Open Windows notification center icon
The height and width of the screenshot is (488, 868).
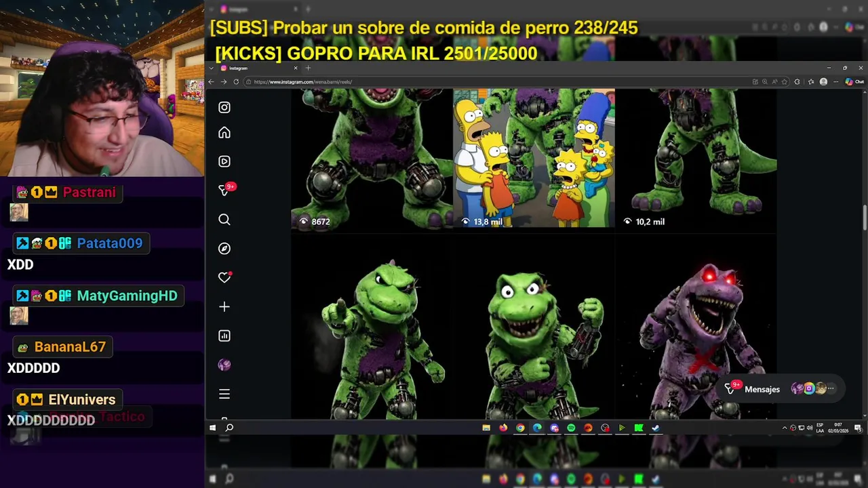click(858, 428)
